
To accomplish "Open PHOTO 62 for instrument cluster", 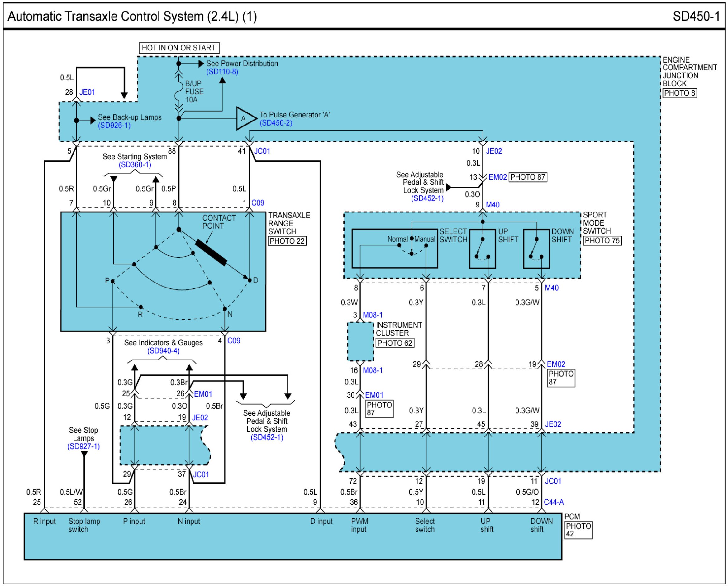I will tap(395, 343).
